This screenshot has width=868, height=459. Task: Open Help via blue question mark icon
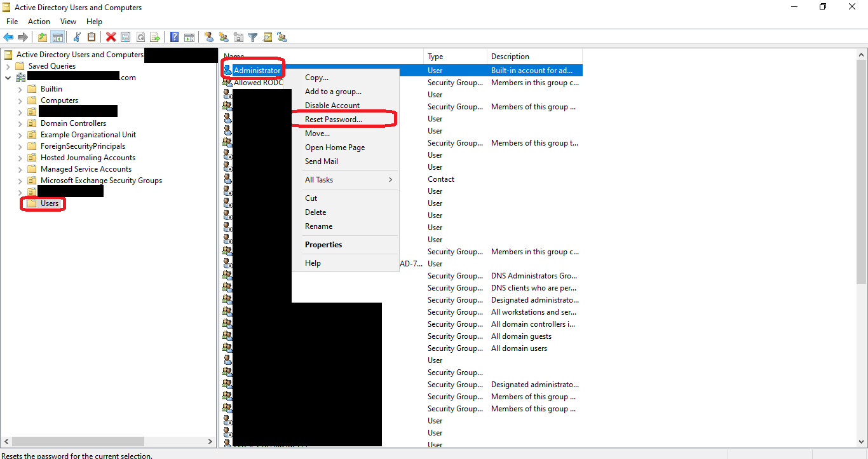(174, 37)
